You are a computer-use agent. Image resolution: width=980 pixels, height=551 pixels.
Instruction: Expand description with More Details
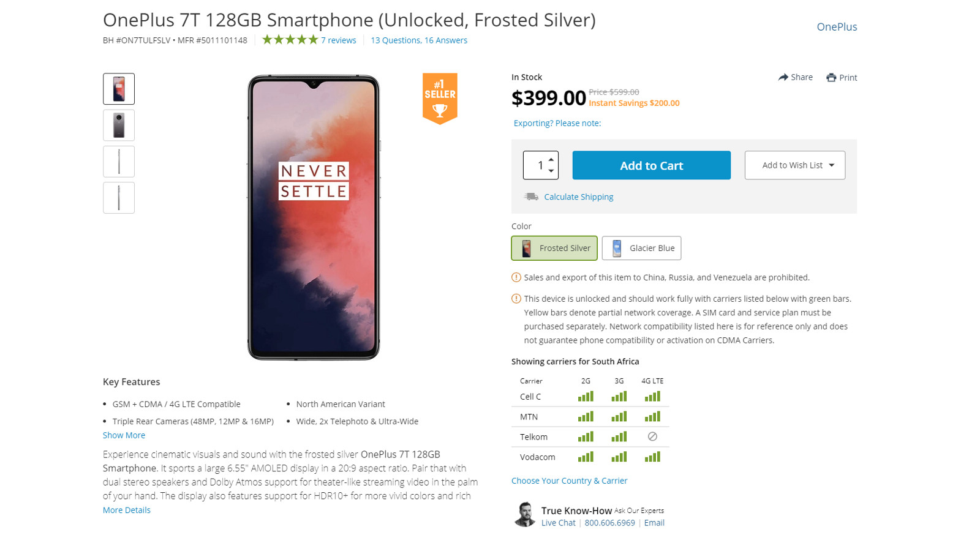point(126,510)
